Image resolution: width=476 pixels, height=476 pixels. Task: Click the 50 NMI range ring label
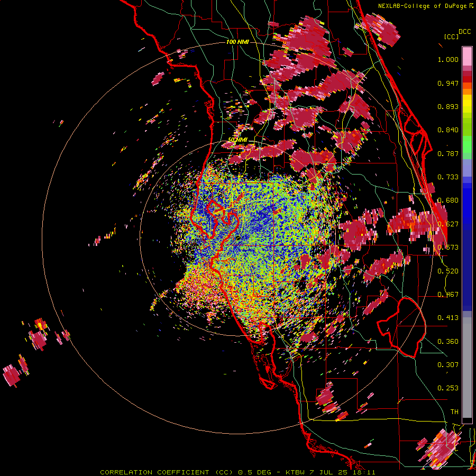[x=237, y=140]
